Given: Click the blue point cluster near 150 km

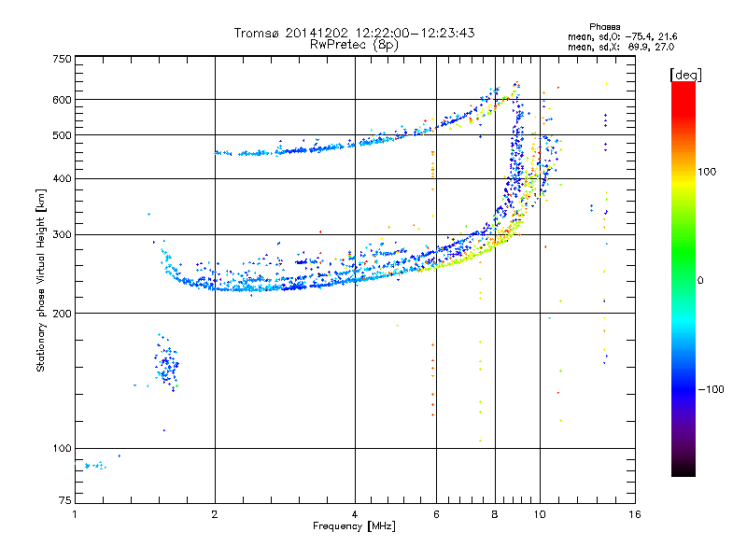Looking at the screenshot, I should point(167,363).
